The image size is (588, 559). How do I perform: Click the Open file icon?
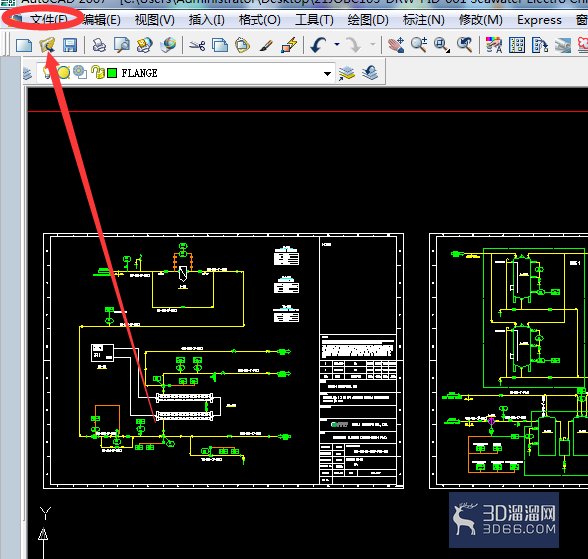click(47, 45)
